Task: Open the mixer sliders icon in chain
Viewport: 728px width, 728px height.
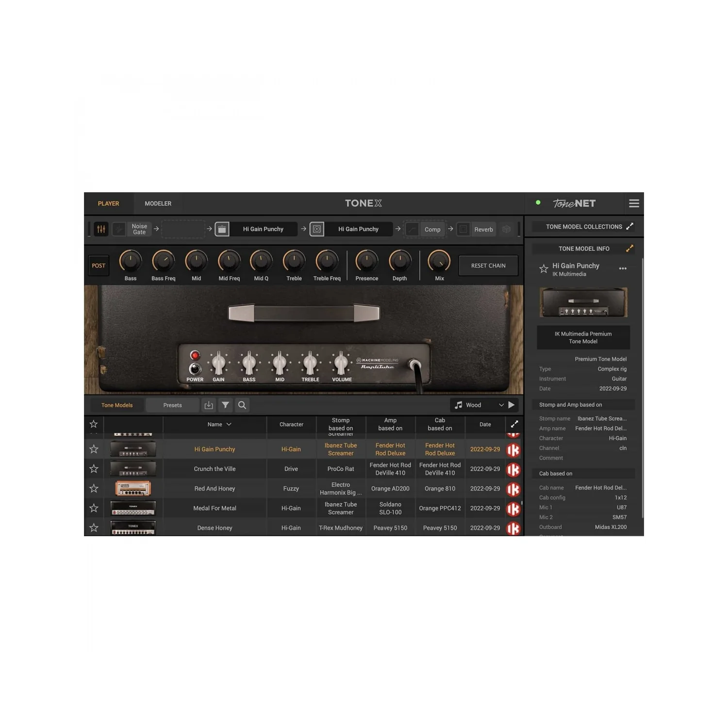Action: click(x=101, y=229)
